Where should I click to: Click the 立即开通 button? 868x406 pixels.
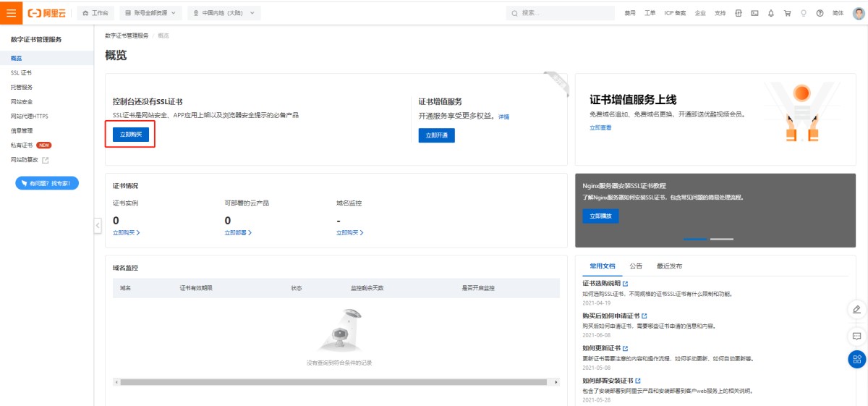436,135
